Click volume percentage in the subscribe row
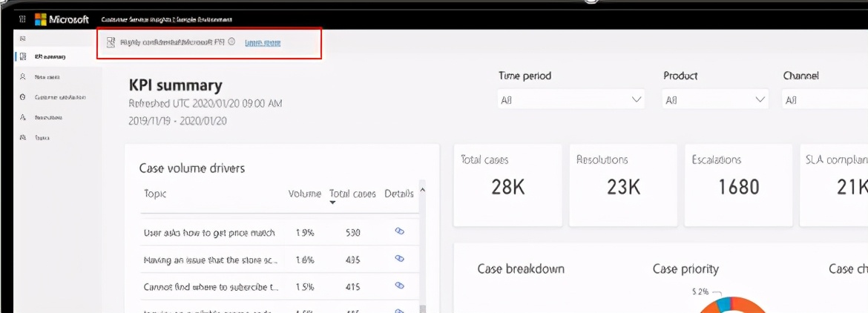The width and height of the screenshot is (868, 313). (x=304, y=286)
